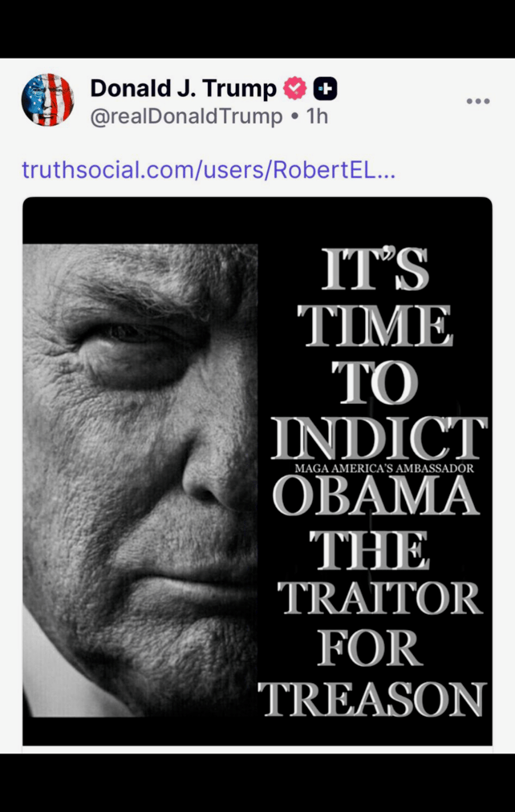This screenshot has height=812, width=515.
Task: Click the dark plus badge beside name
Action: point(326,89)
